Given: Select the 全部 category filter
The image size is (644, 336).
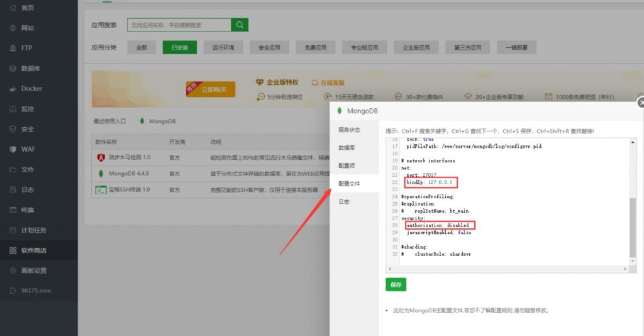Looking at the screenshot, I should [142, 47].
